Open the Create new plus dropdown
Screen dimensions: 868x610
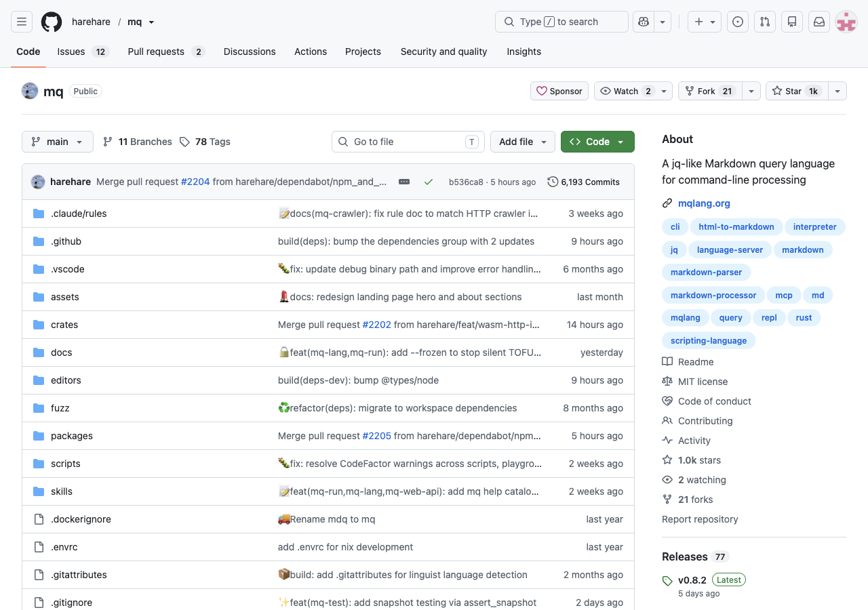(x=705, y=22)
